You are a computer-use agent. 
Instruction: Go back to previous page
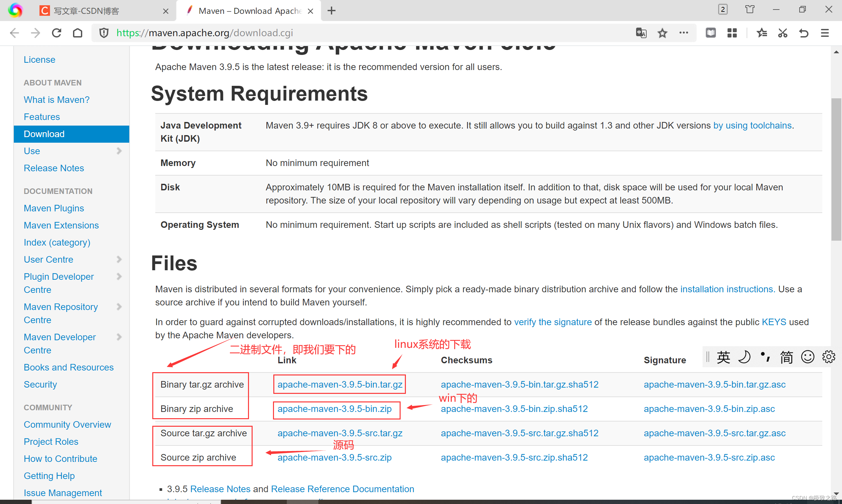point(14,33)
